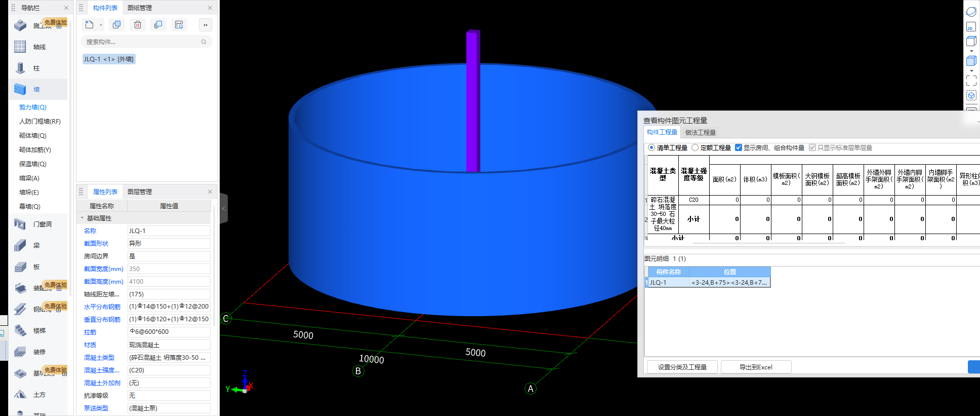Viewport: 980px width, 416px height.
Task: Select 剪力墙(Q) in wall list
Action: pyautogui.click(x=33, y=107)
